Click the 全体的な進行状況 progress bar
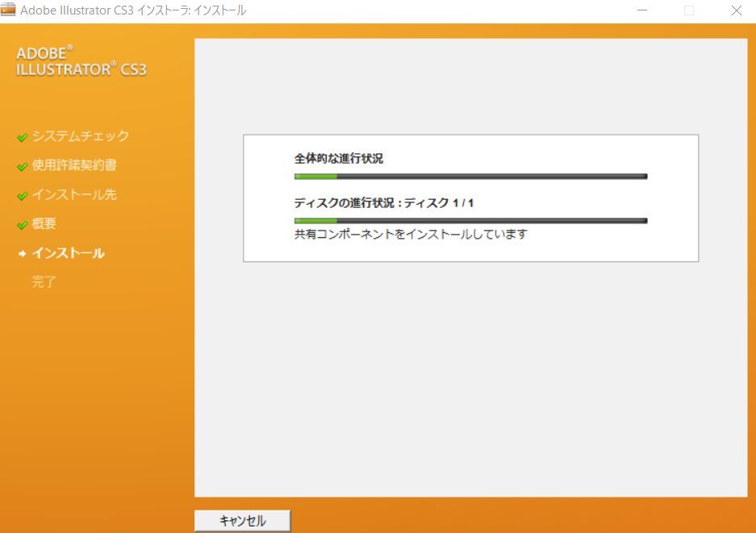Screen dimensions: 756x533 (x=470, y=177)
